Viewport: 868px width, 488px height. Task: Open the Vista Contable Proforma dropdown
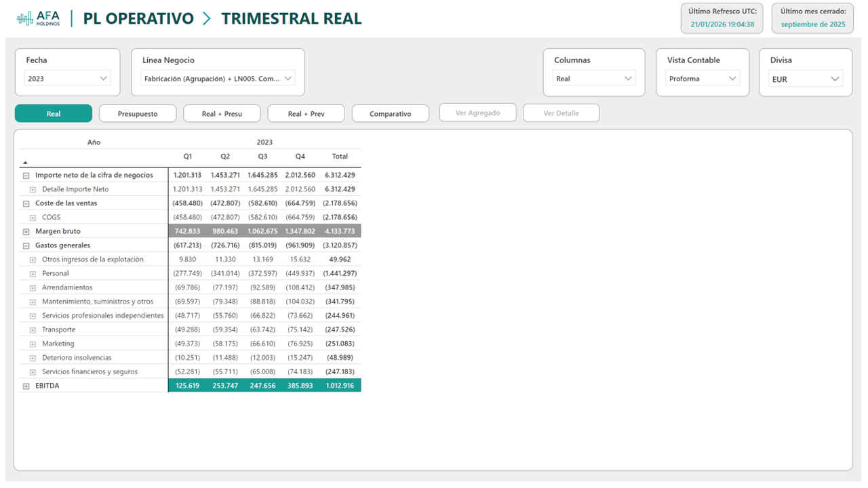pos(703,79)
